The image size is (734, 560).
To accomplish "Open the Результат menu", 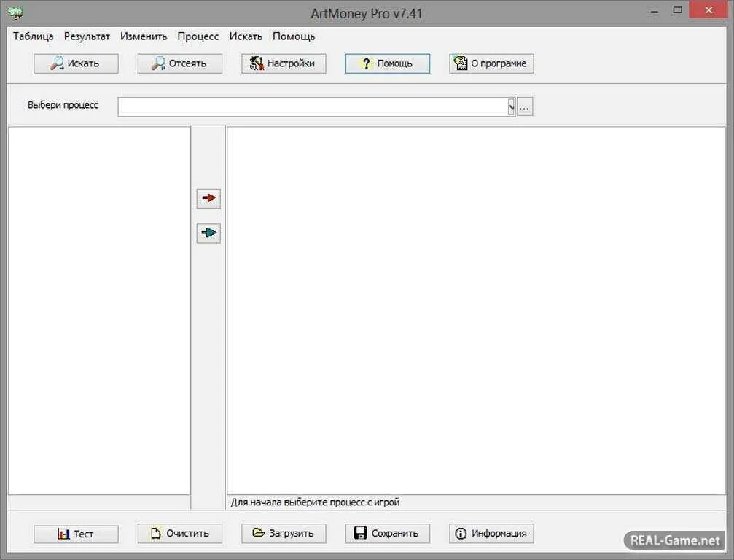I will click(x=87, y=36).
